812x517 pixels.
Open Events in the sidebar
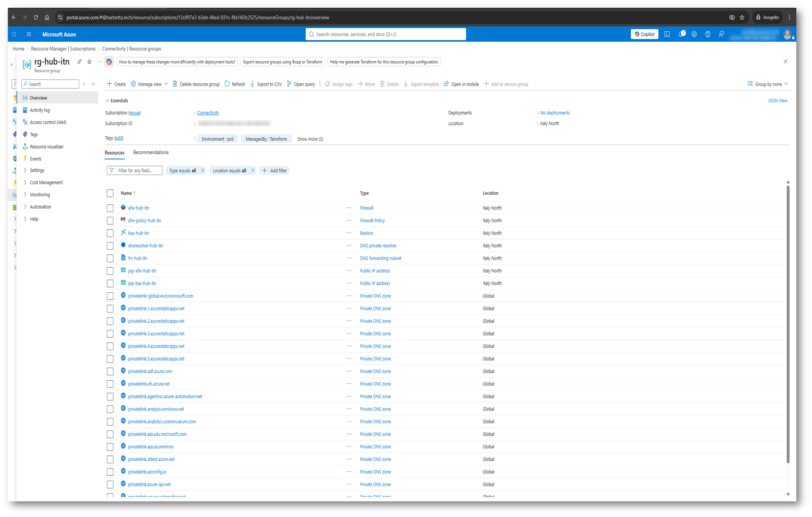click(35, 159)
